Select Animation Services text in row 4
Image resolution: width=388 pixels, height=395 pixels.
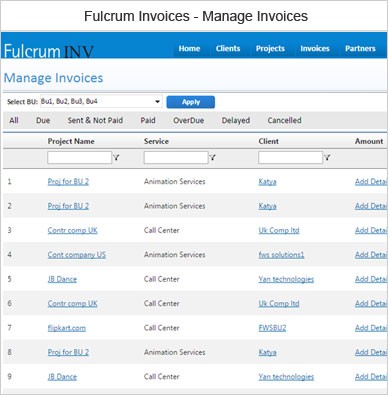coord(175,255)
